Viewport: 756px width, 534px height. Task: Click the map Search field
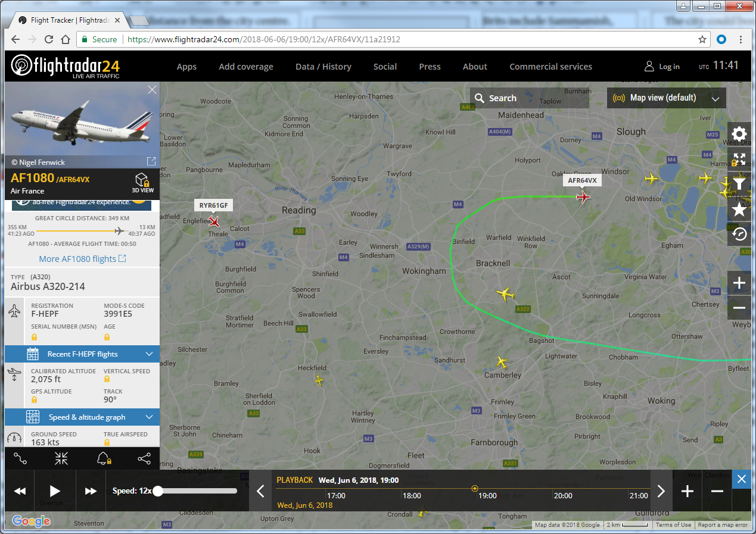pos(530,98)
